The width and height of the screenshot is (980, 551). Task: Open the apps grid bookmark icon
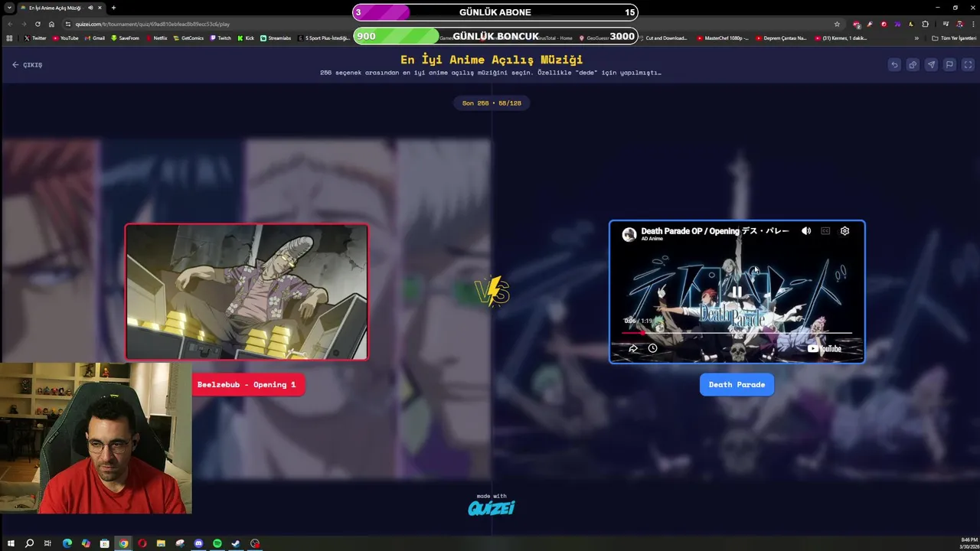9,37
